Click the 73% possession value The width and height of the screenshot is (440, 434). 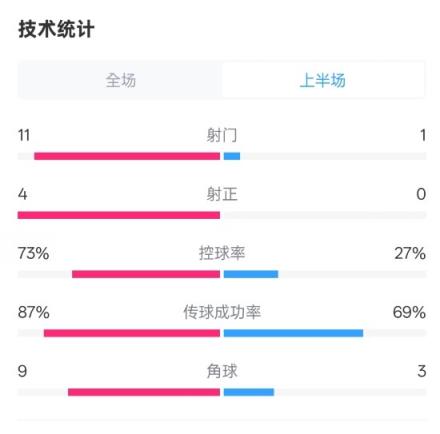click(x=33, y=253)
